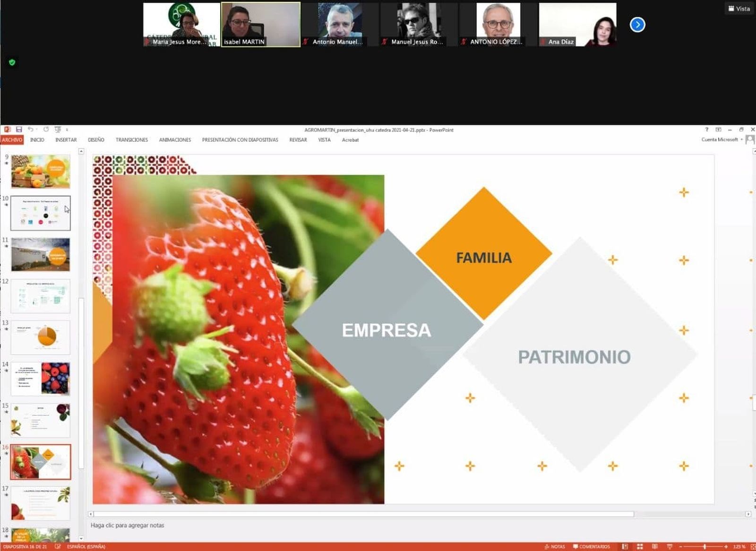
Task: Click the Redo icon in quick access toolbar
Action: [46, 129]
